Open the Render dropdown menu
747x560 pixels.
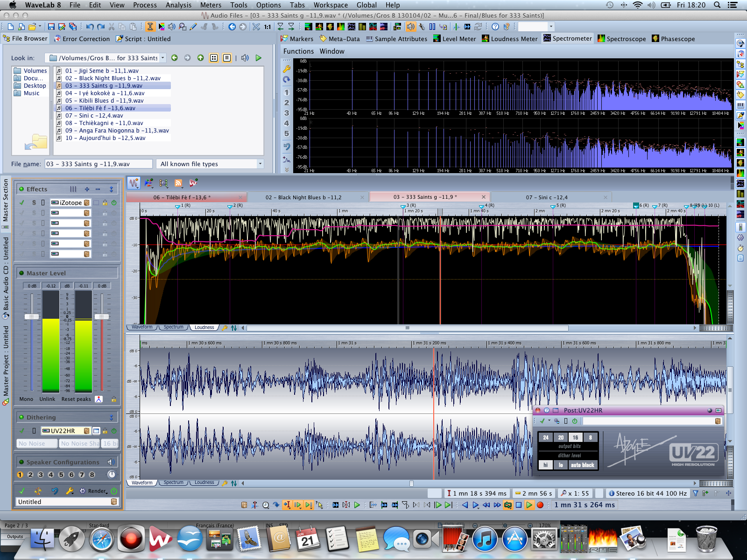point(98,491)
